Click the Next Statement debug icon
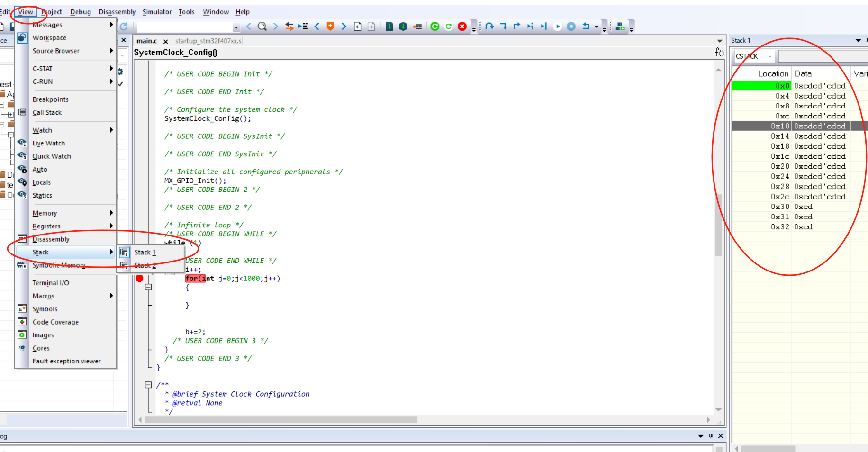 point(530,27)
